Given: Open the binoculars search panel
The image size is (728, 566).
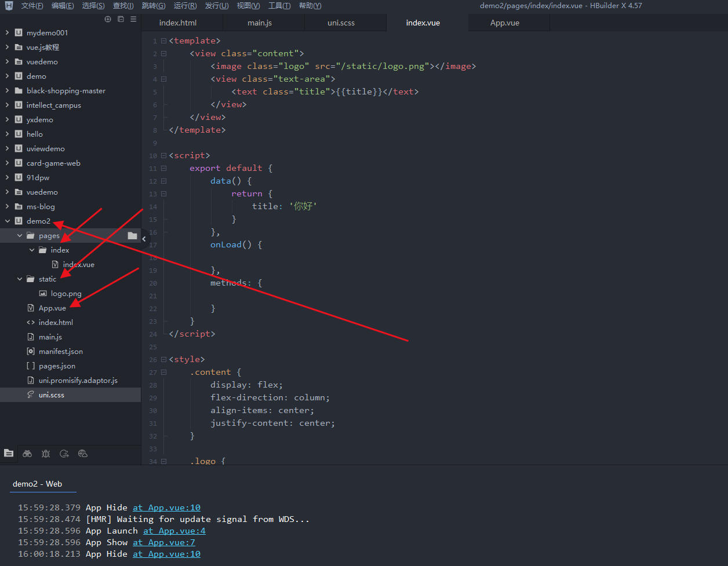Looking at the screenshot, I should [x=27, y=454].
